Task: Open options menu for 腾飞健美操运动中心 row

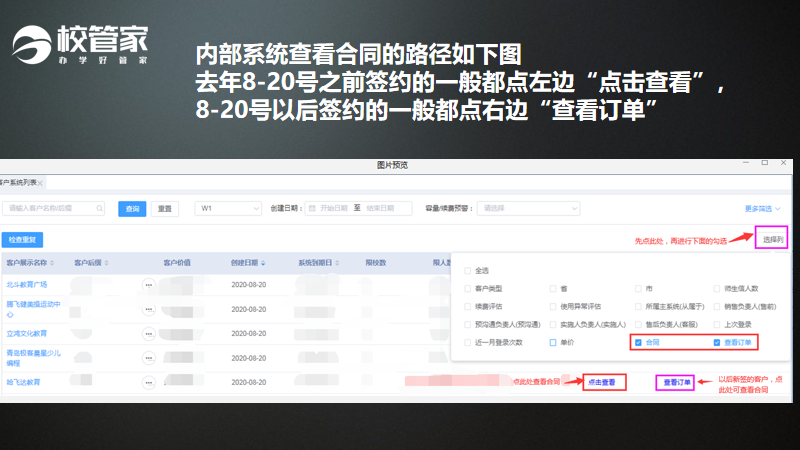Action: pos(148,309)
